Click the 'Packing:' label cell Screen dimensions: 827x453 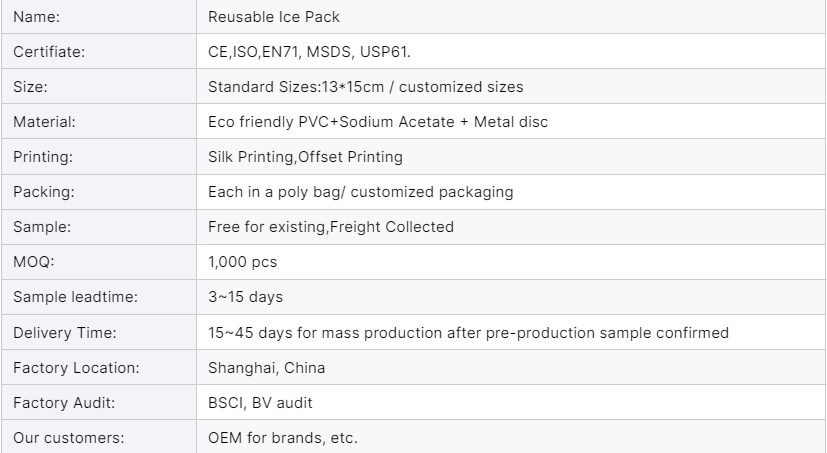coord(43,192)
